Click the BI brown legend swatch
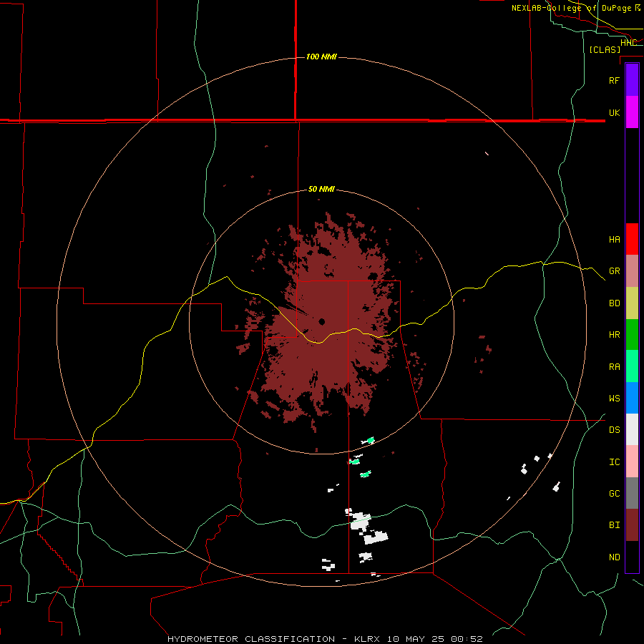 (x=632, y=525)
